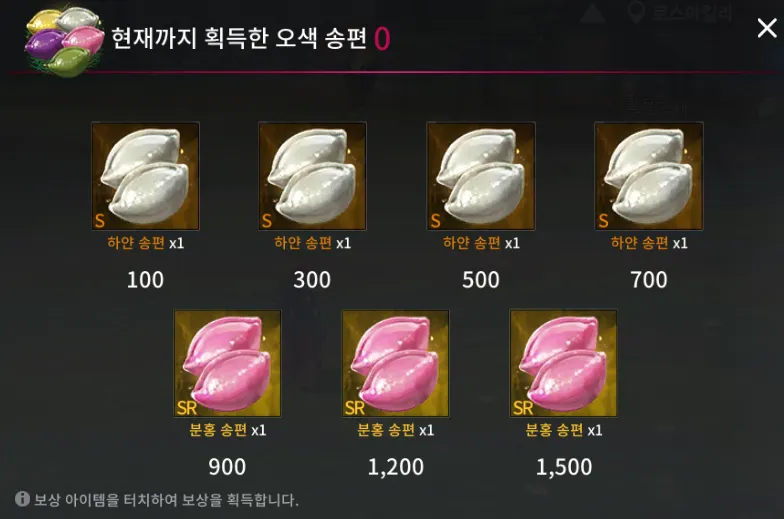The height and width of the screenshot is (519, 784).
Task: Click the 분홍 송편 x1 label above 900
Action: point(228,430)
